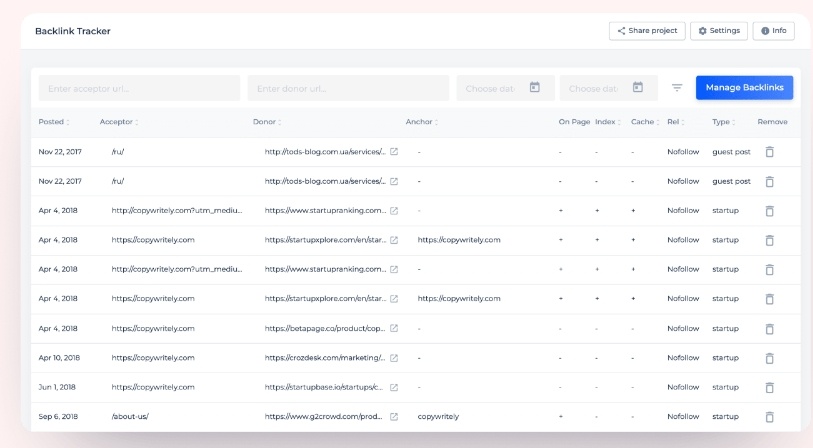
Task: Remove the startupbase.io backlink via trash icon
Action: [769, 387]
